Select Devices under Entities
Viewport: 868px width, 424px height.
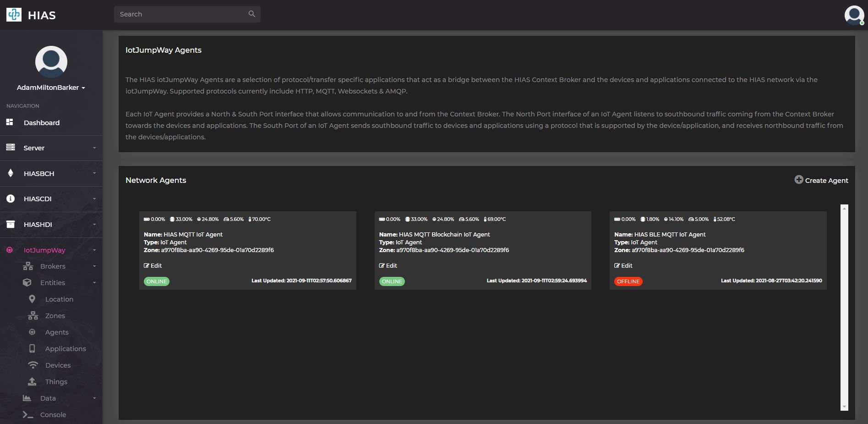(x=58, y=365)
